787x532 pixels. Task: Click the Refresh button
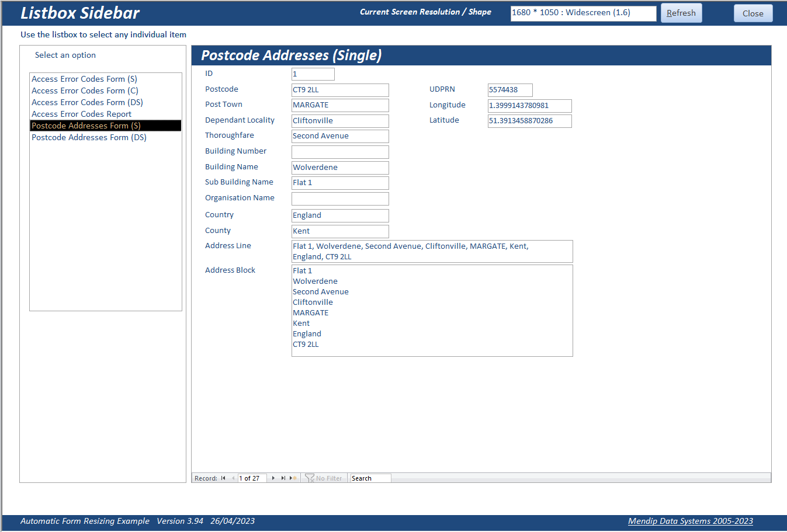coord(681,13)
